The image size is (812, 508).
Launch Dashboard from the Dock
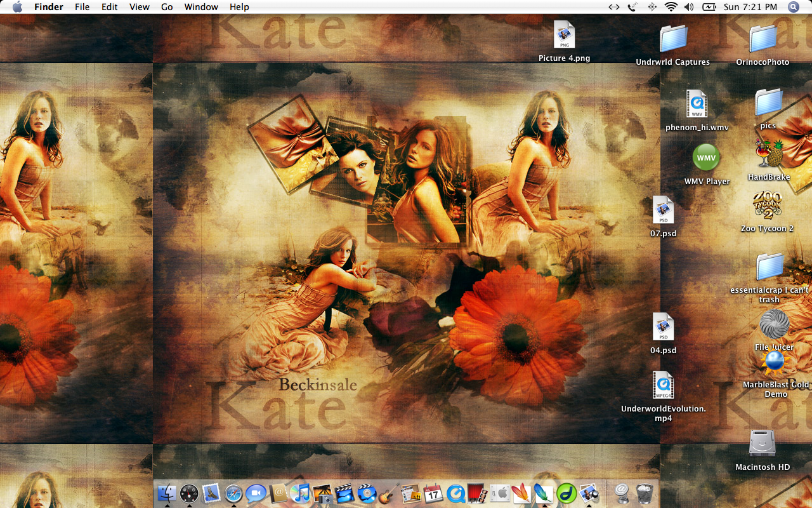(x=189, y=493)
